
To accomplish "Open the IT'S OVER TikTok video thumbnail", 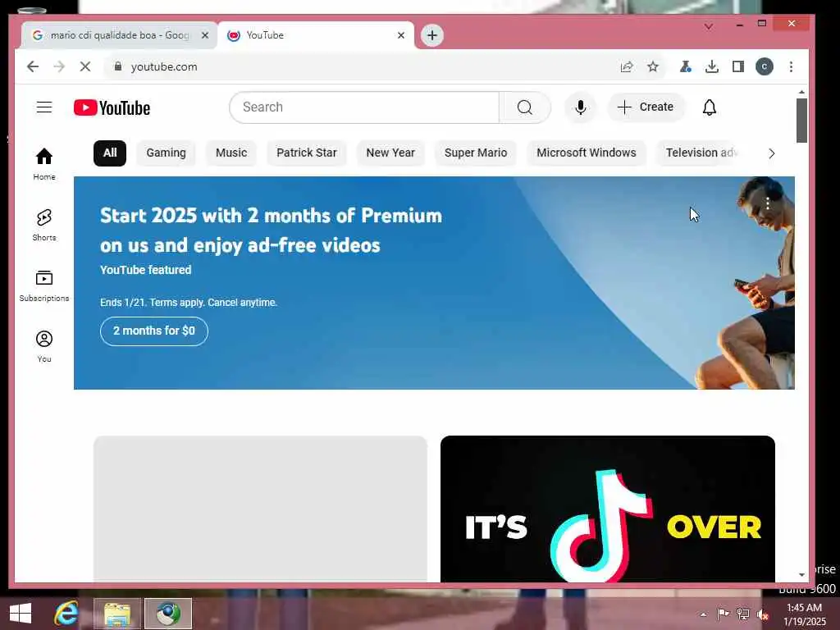I will point(608,509).
